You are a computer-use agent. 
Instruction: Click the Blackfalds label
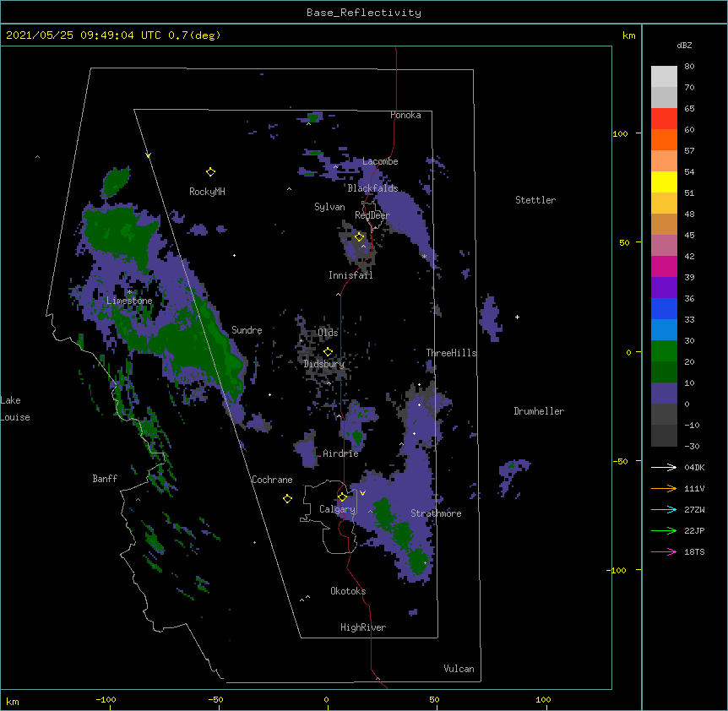[x=372, y=188]
